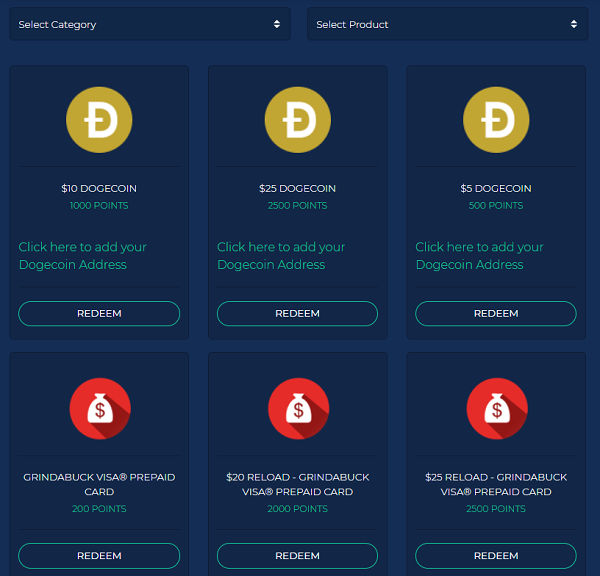The image size is (600, 576).
Task: Click the $5 DOGECOIN title text
Action: point(496,188)
